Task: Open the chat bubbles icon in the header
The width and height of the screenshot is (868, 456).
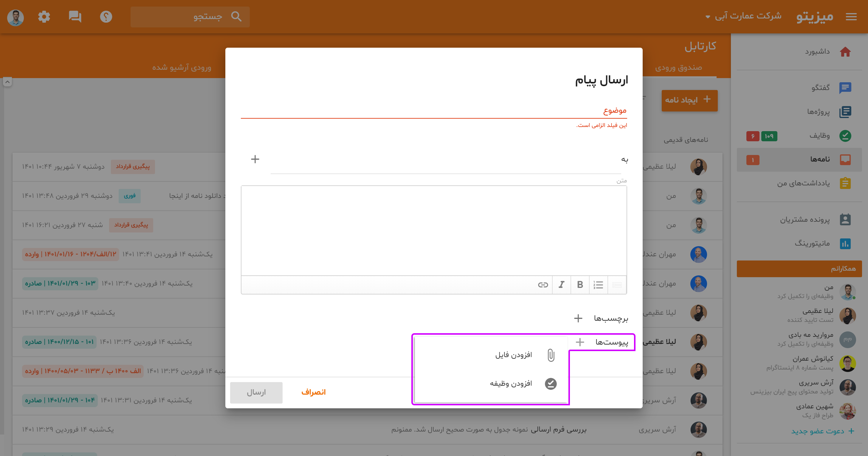Action: (x=75, y=16)
